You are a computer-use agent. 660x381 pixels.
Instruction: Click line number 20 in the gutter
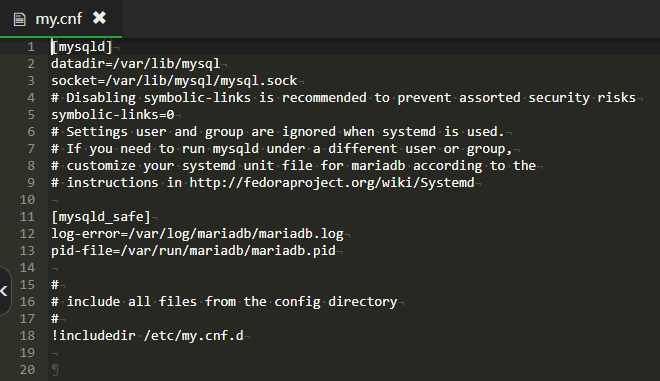27,370
